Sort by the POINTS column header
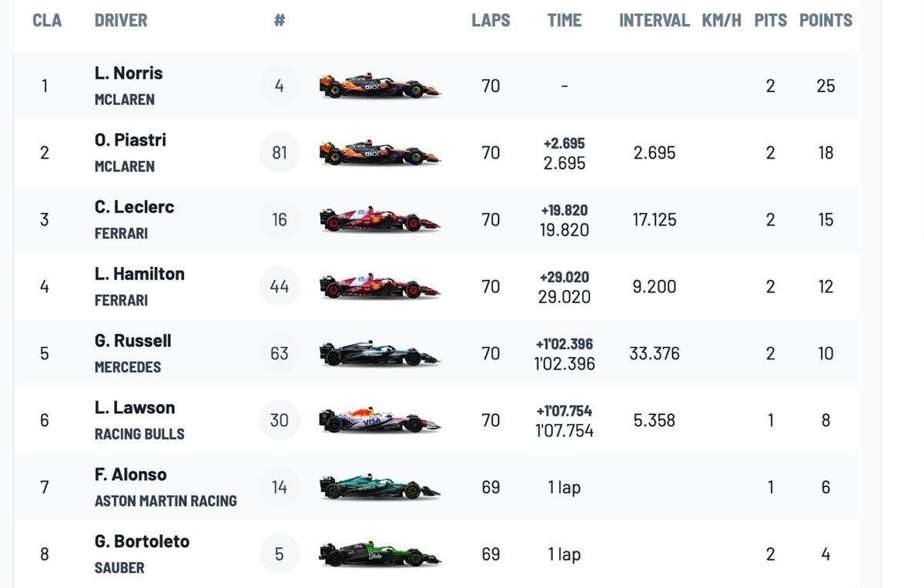This screenshot has width=924, height=588. click(x=825, y=21)
